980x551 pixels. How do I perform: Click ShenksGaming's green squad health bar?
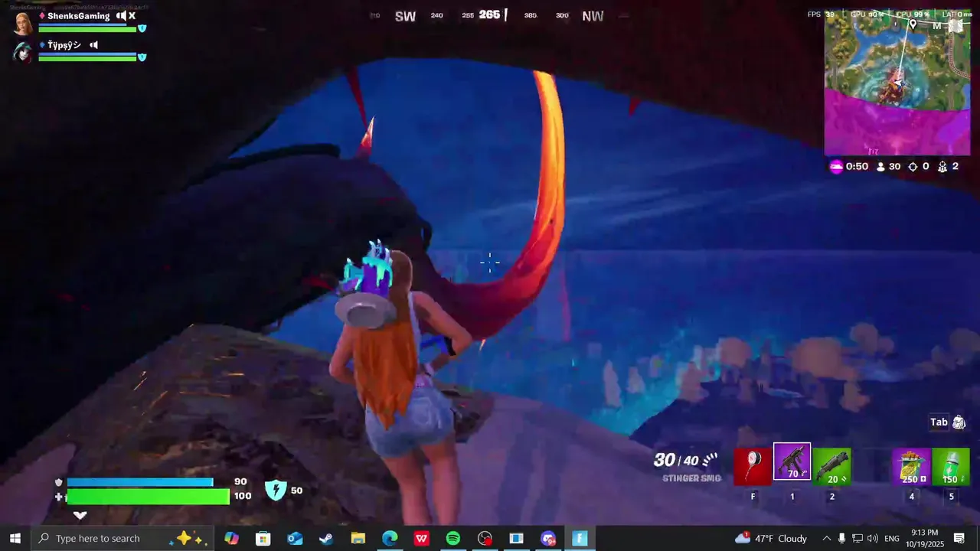87,29
